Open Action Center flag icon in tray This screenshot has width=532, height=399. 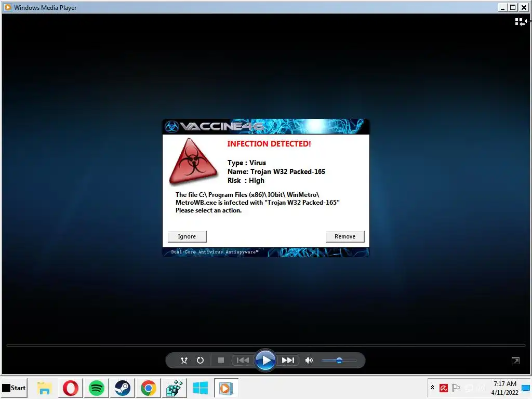[456, 388]
